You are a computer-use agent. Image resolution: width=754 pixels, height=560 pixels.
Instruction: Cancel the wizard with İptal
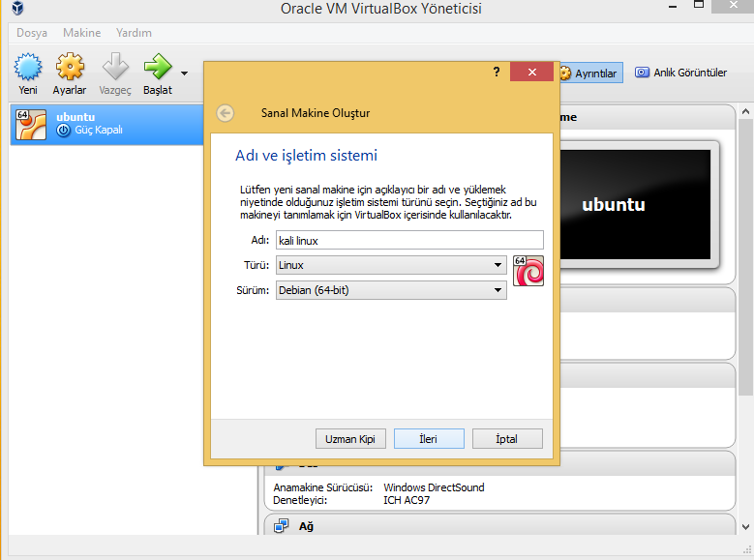507,439
